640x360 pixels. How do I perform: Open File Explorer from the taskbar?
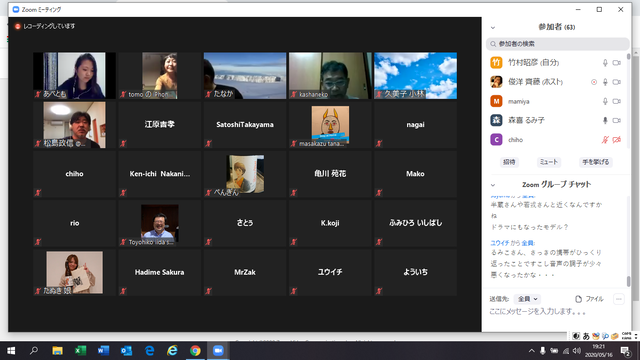tap(57, 351)
